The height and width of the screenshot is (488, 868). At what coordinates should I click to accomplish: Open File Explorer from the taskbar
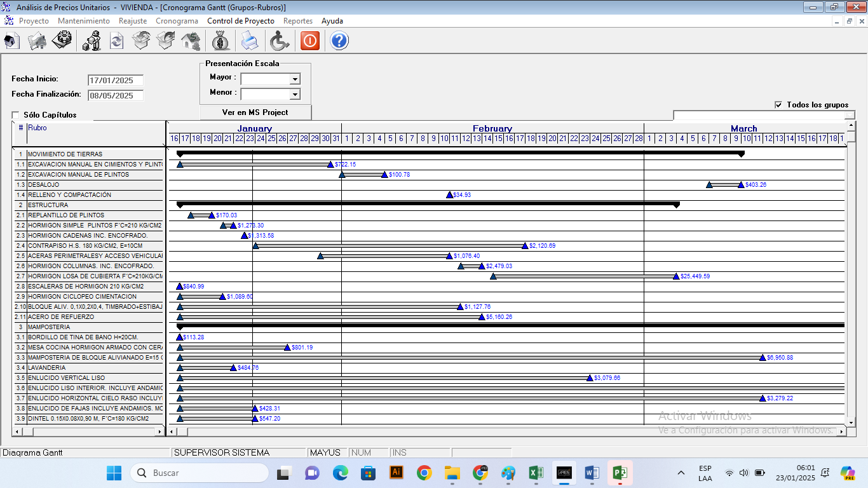(x=452, y=473)
